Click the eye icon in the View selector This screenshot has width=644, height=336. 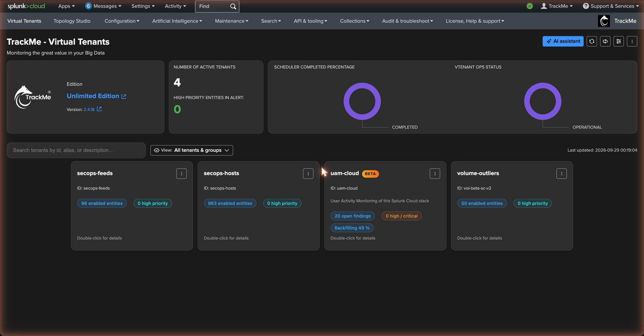tap(157, 150)
